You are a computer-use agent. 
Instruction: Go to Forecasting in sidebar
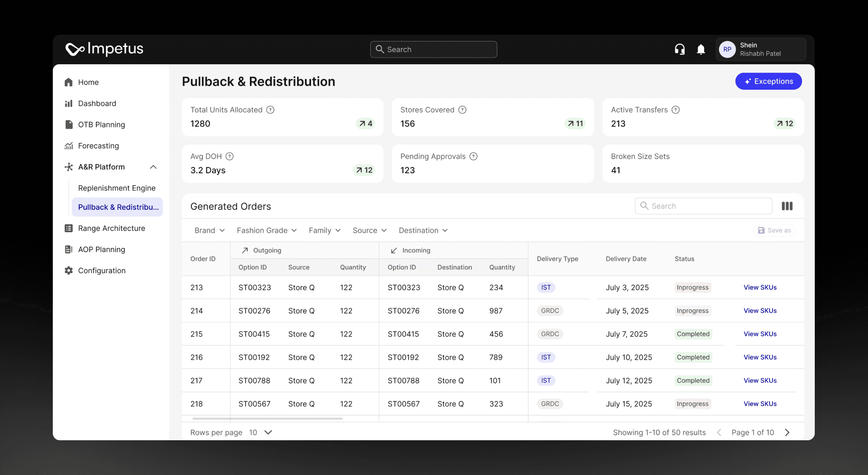pos(99,146)
